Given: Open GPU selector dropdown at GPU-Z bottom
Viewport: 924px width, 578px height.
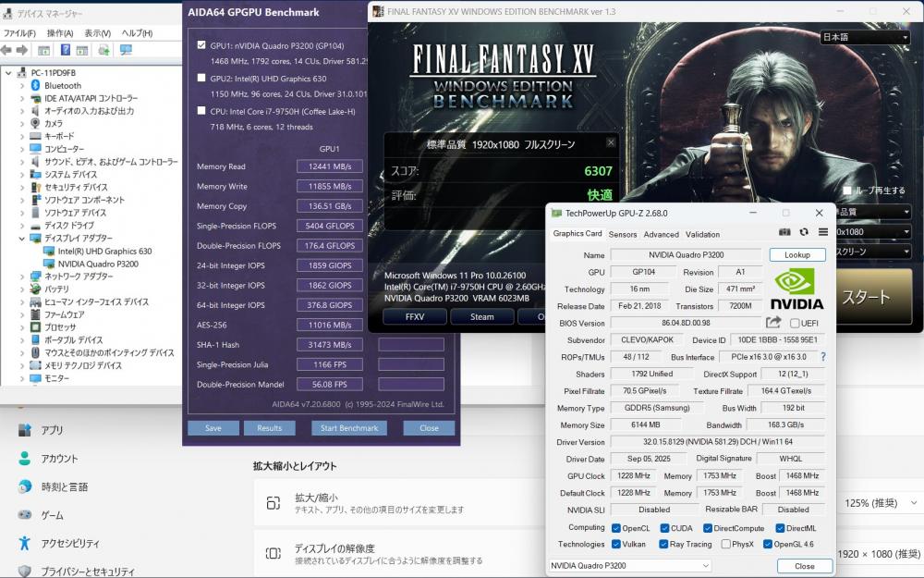Looking at the screenshot, I should pyautogui.click(x=630, y=566).
